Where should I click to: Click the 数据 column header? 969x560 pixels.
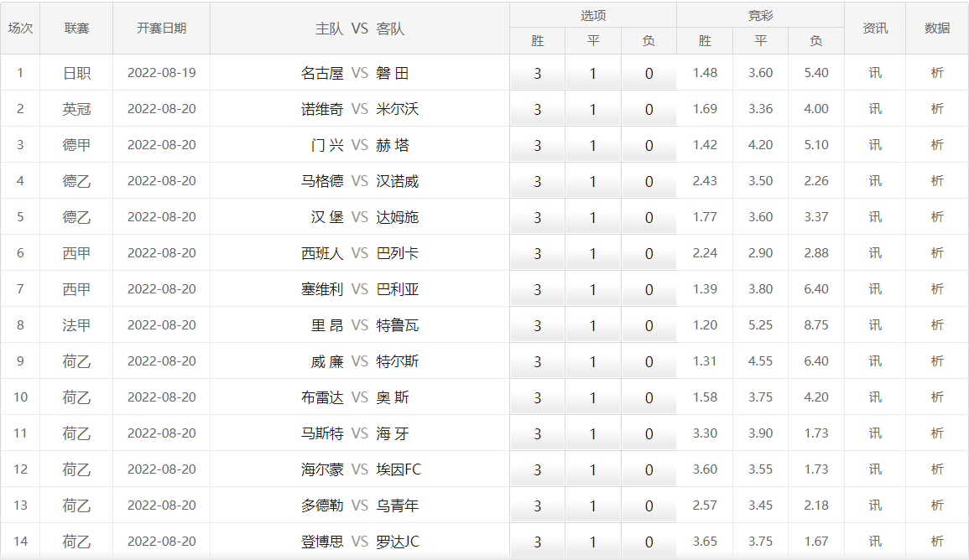click(x=937, y=29)
